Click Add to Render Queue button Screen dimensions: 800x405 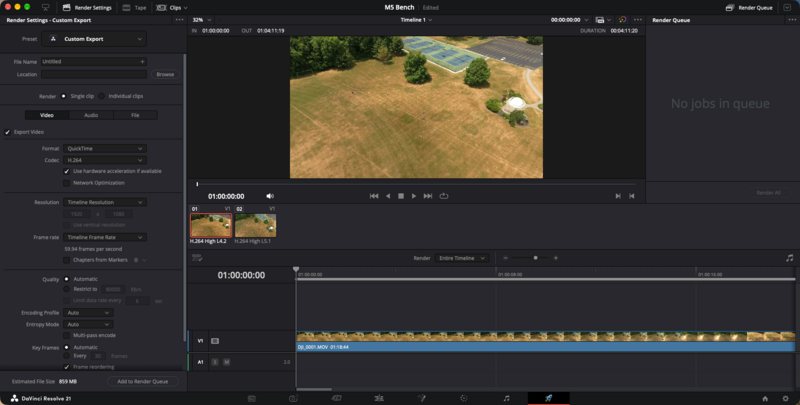(x=143, y=382)
